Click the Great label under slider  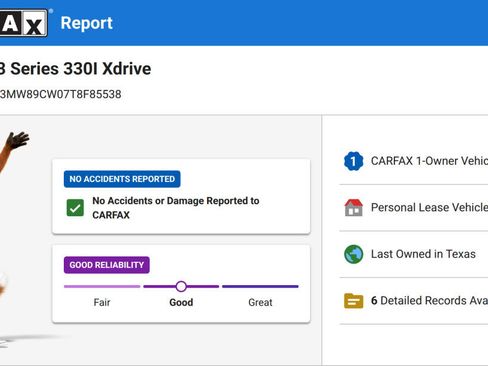tap(260, 302)
